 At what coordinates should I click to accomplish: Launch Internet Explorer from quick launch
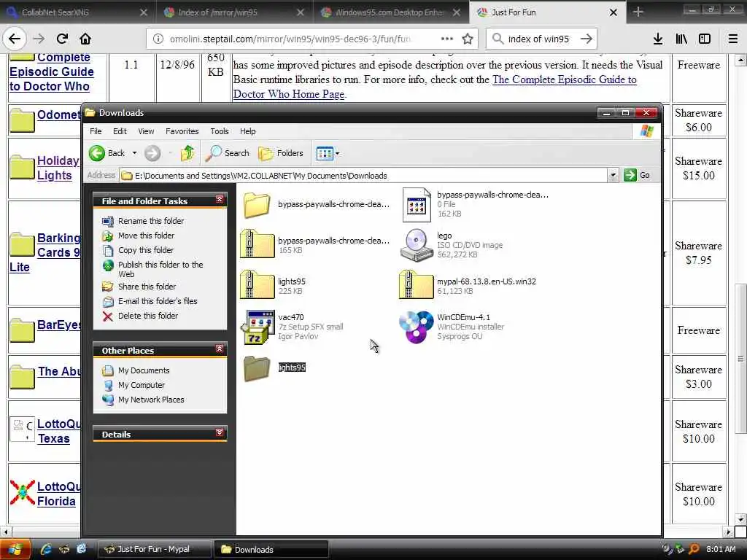coord(46,549)
